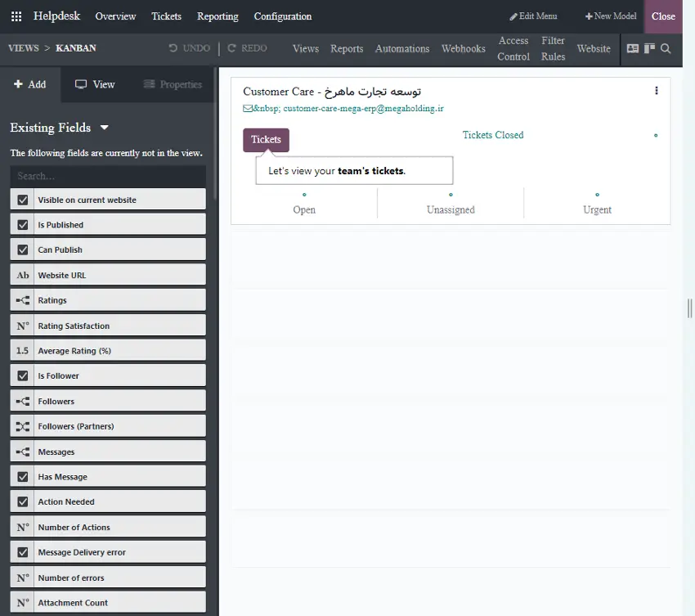Click the Average Rating float field icon
Viewport: 695px width, 616px height.
click(23, 351)
